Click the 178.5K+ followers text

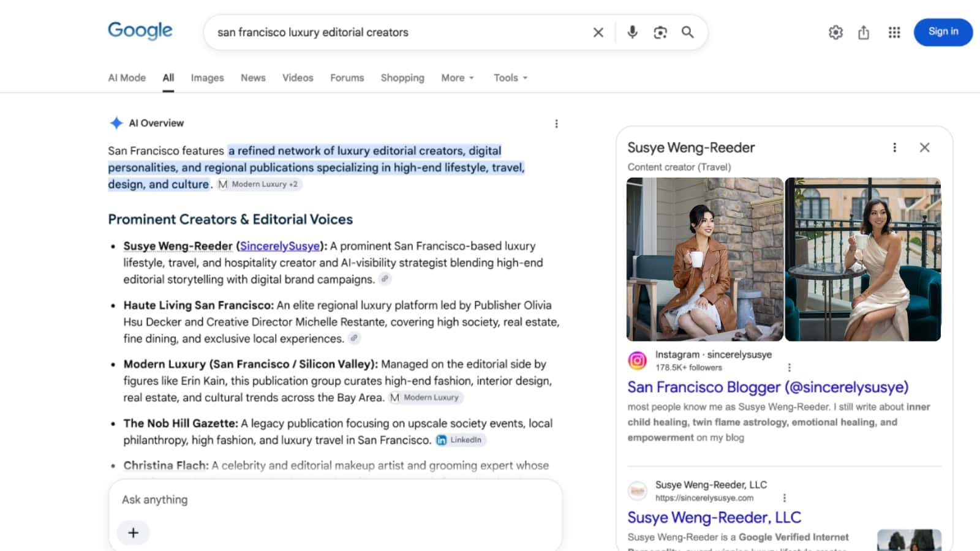pyautogui.click(x=688, y=367)
